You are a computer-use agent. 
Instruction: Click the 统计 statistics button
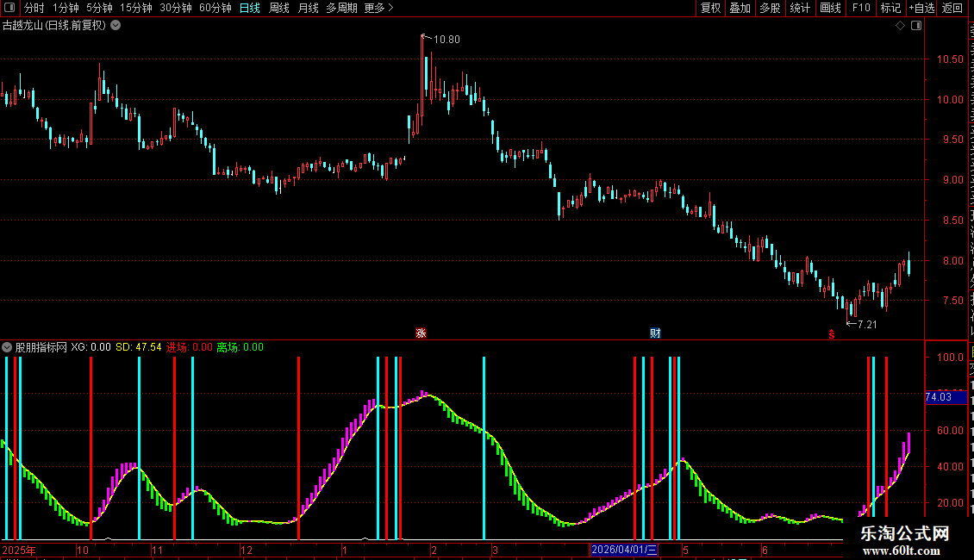click(x=799, y=8)
